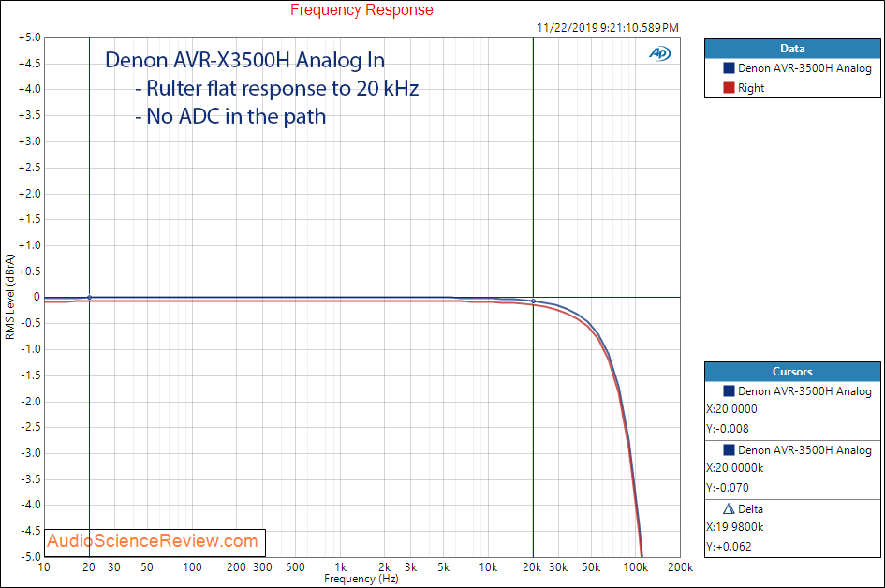Screen dimensions: 885x588
Task: Click the Cursors panel header
Action: click(x=791, y=372)
